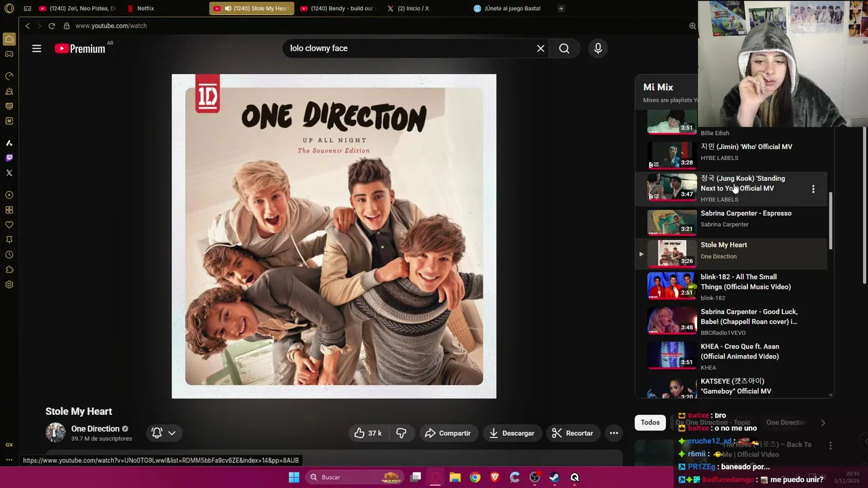Open Twitch panel in sidebar
Screen dimensions: 868x488
pos(9,158)
